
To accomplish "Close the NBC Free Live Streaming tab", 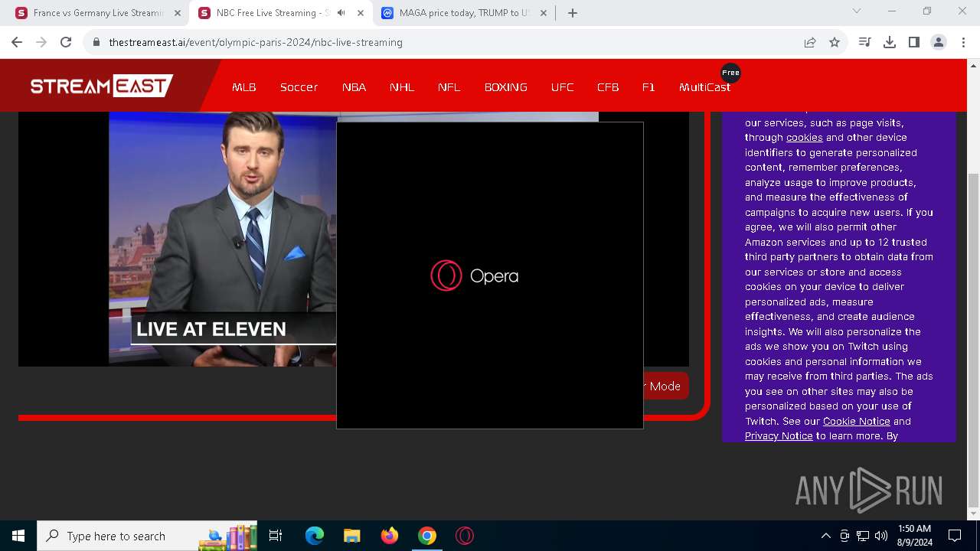I will 361,13.
